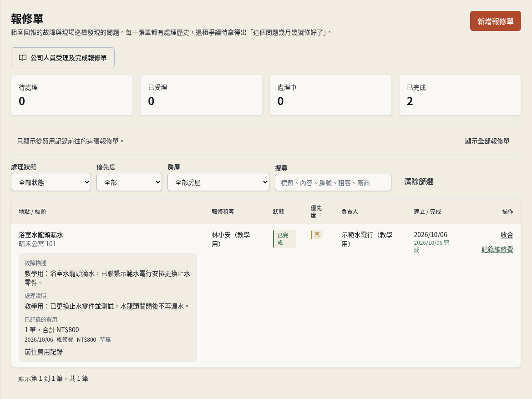
Task: Click the 2026/10/06 created date
Action: click(431, 235)
